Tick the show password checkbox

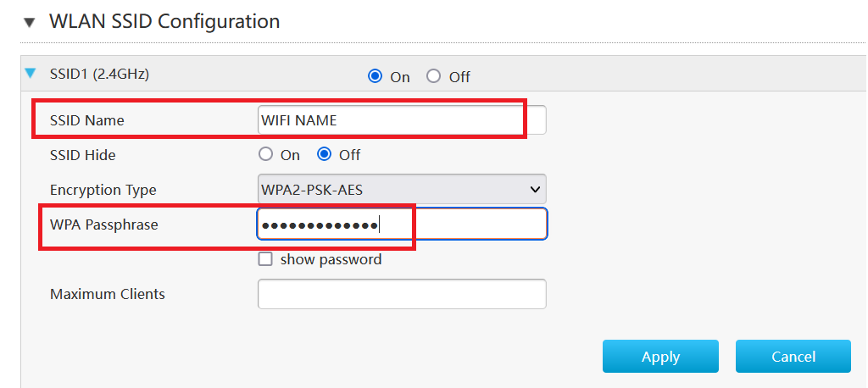pos(266,259)
